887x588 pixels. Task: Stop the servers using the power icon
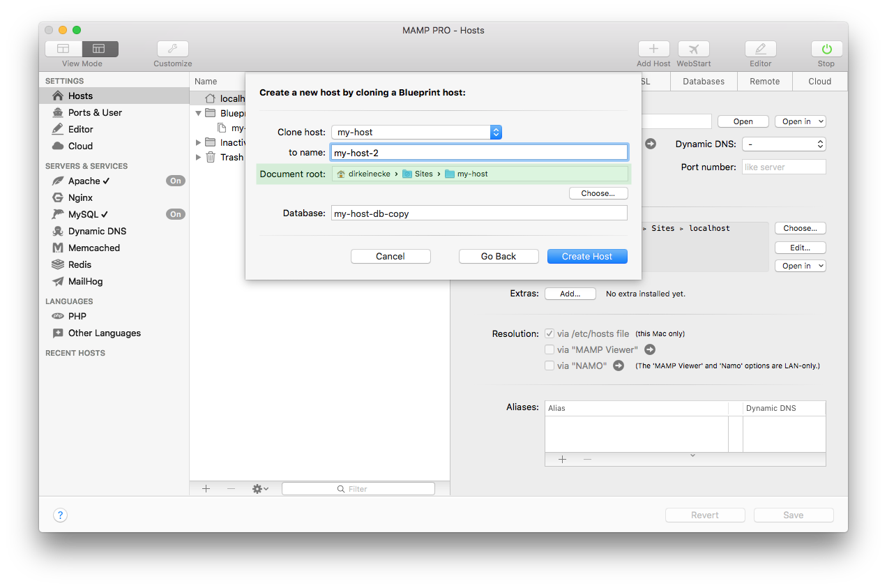(x=826, y=49)
